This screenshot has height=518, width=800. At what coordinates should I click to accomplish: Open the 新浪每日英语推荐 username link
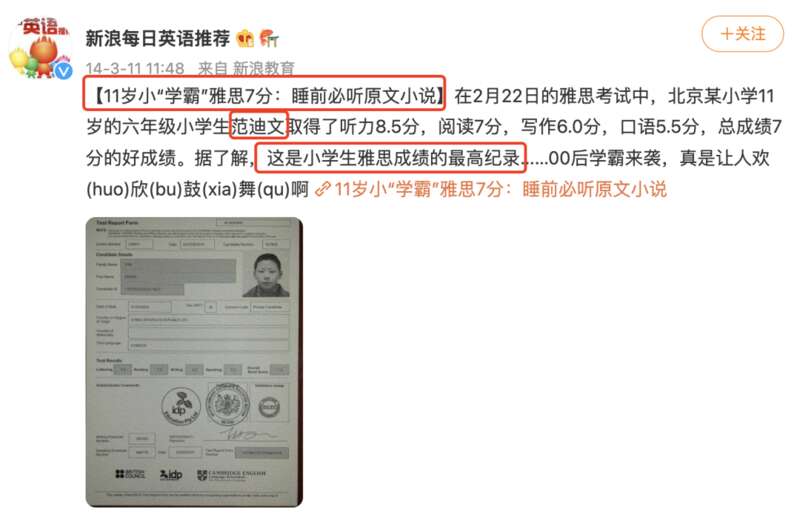pyautogui.click(x=158, y=38)
